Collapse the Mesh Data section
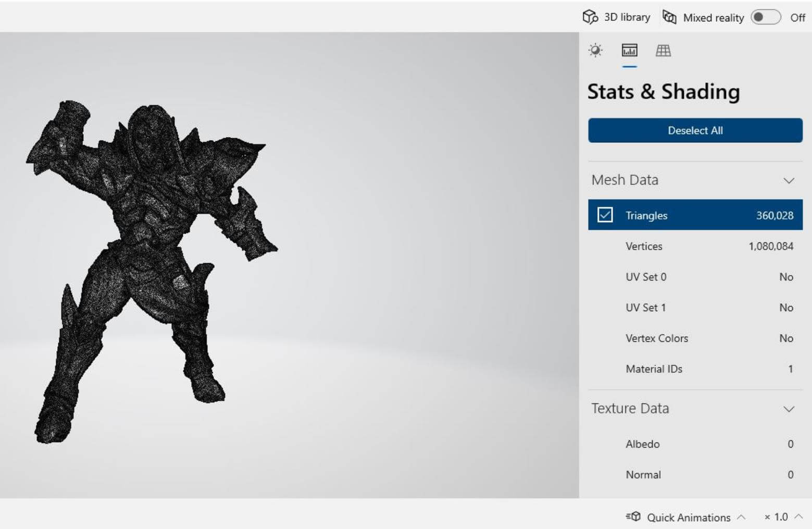This screenshot has width=812, height=529. (789, 180)
